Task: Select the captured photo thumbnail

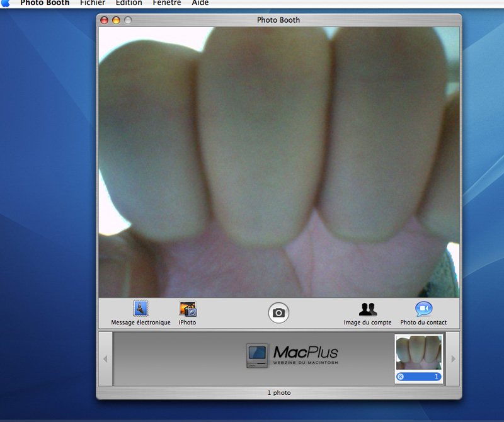Action: coord(419,353)
